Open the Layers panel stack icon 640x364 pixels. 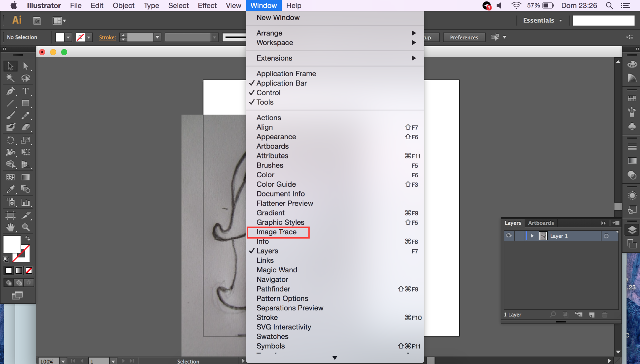632,230
